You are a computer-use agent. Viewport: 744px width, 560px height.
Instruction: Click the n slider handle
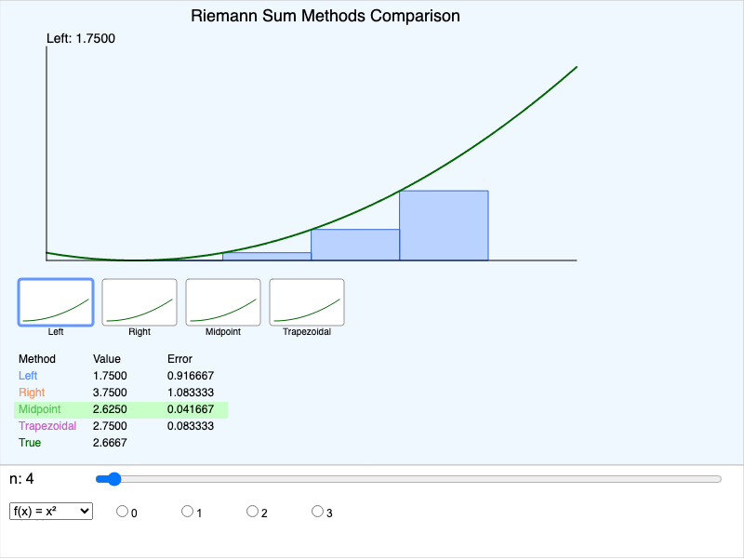[113, 479]
